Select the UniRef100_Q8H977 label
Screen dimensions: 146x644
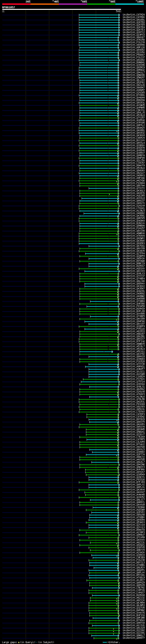click(x=133, y=638)
